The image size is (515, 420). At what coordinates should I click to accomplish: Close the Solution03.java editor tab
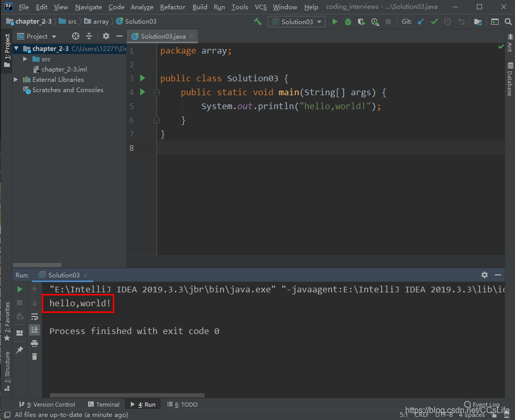pyautogui.click(x=192, y=36)
